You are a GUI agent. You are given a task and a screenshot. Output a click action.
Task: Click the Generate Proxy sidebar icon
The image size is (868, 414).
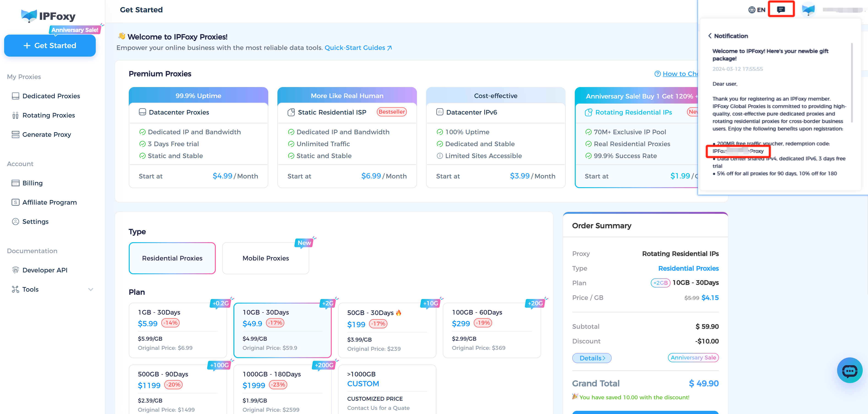(x=15, y=134)
